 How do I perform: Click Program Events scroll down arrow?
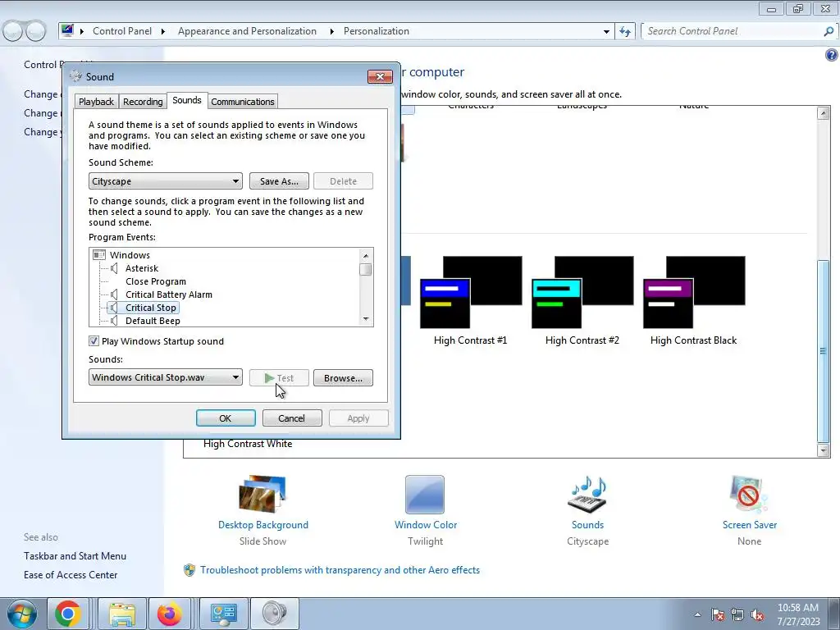point(366,319)
